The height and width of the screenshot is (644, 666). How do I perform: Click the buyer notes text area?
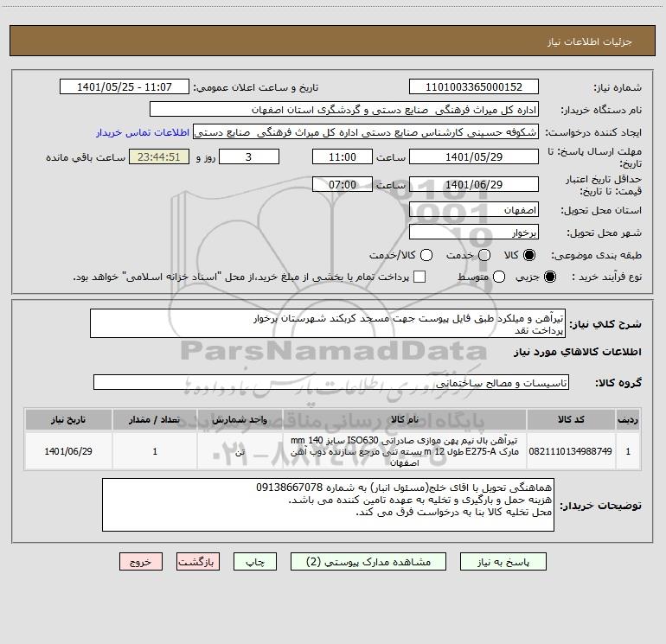(328, 505)
